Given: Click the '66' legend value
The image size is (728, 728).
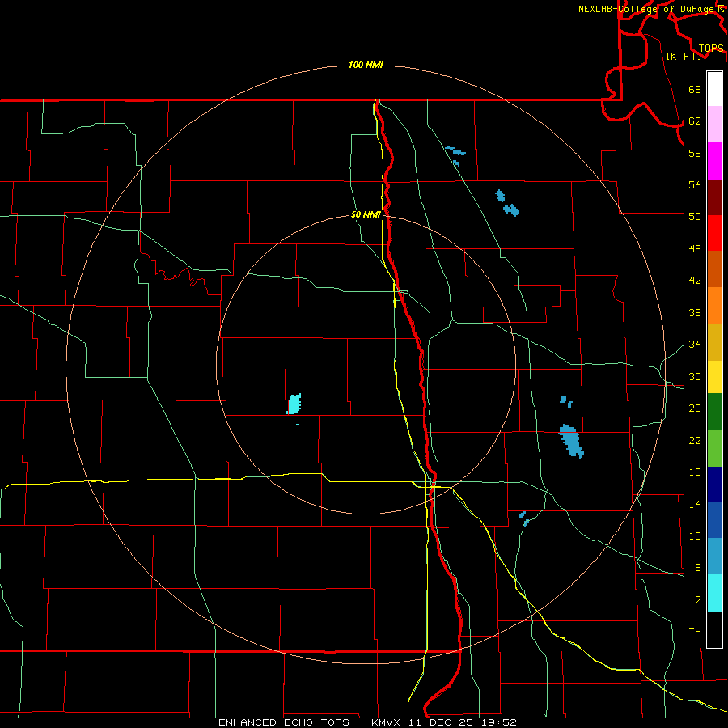Looking at the screenshot, I should pos(695,90).
